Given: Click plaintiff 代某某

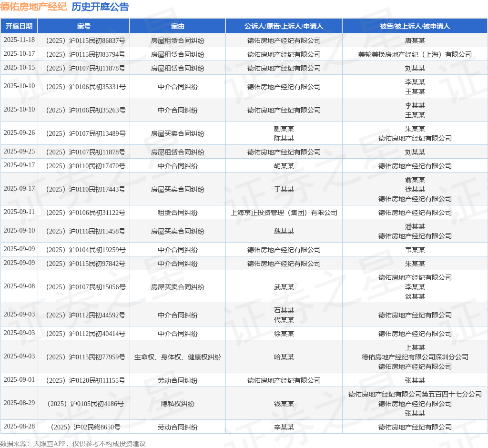Looking at the screenshot, I should [284, 320].
